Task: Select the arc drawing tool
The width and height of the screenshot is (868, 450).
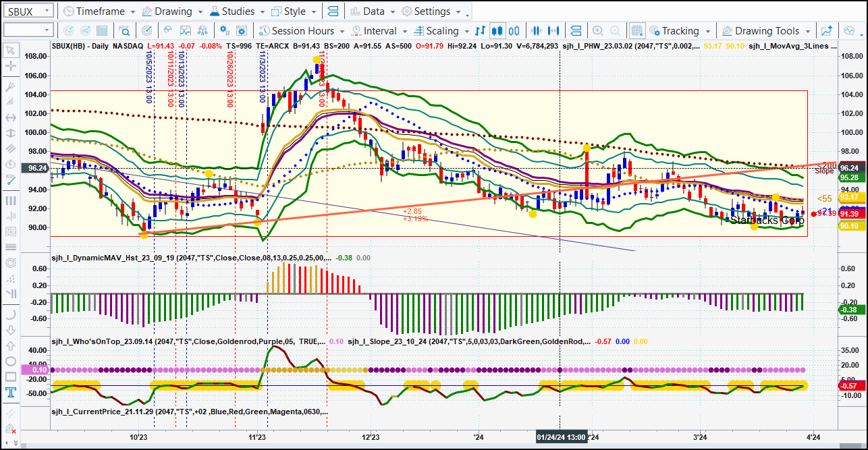Action: click(x=11, y=314)
